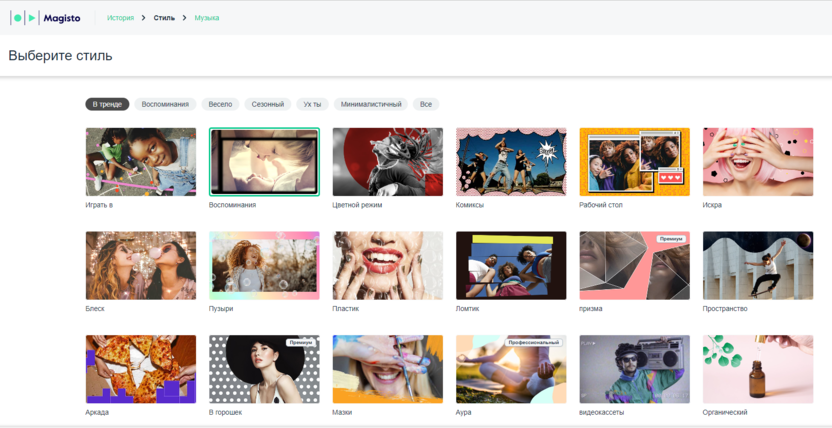Open the Стиль breadcrumb step
This screenshot has width=832, height=428.
(164, 18)
